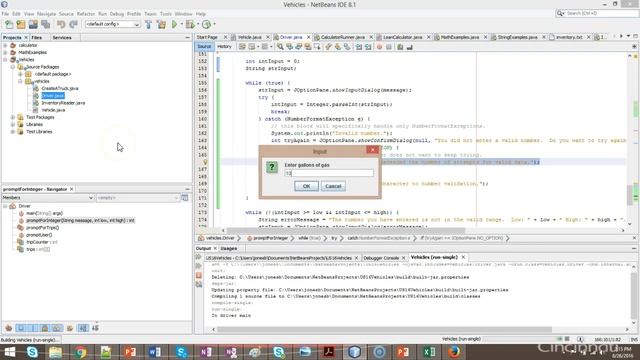
Task: Click the Undo toolbar icon
Action: pyautogui.click(x=61, y=24)
